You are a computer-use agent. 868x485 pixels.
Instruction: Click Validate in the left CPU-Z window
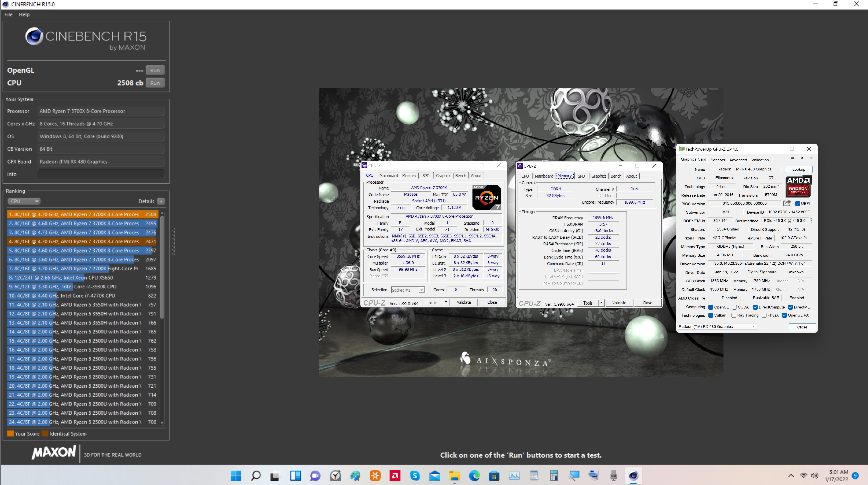pyautogui.click(x=464, y=302)
